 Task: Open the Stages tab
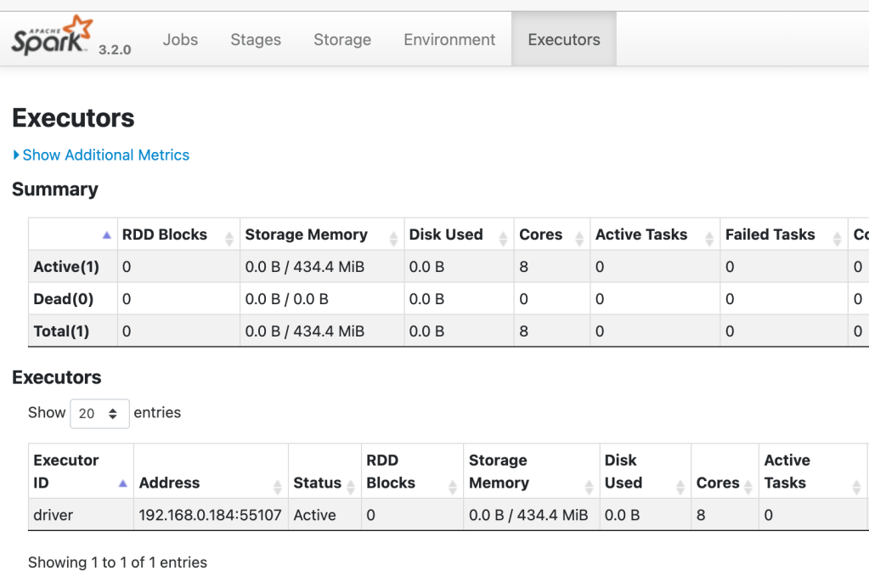point(256,39)
